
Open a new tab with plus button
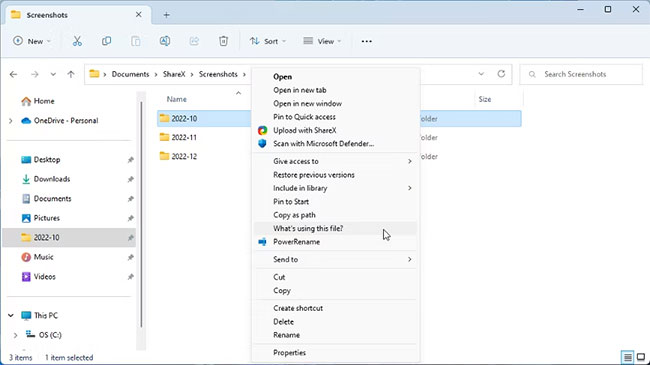[x=166, y=15]
